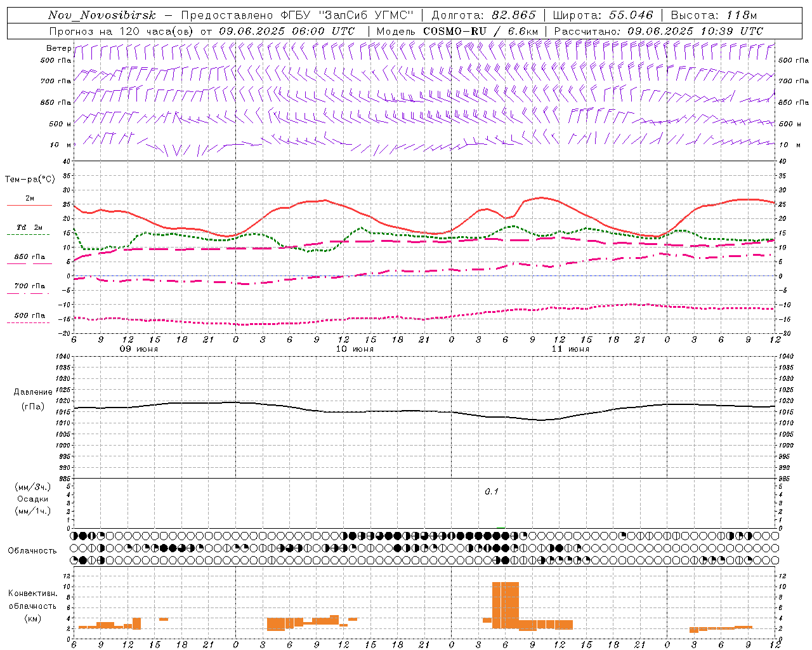This screenshot has width=812, height=650.
Task: Click the Ветер wind panel label
Action: coord(58,48)
